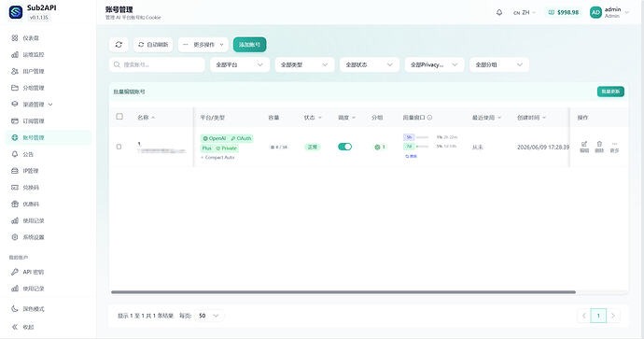
Task: Select page 1 in pagination
Action: [x=598, y=316]
